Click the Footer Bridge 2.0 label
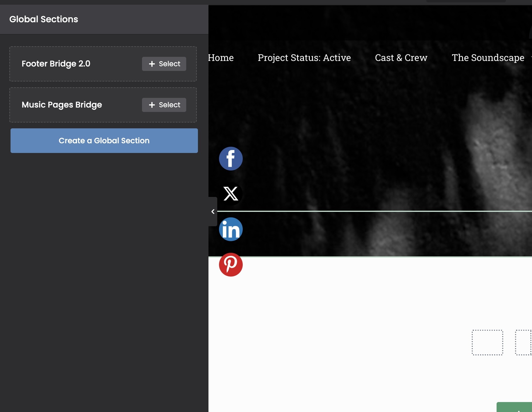Image resolution: width=532 pixels, height=412 pixels. point(56,64)
